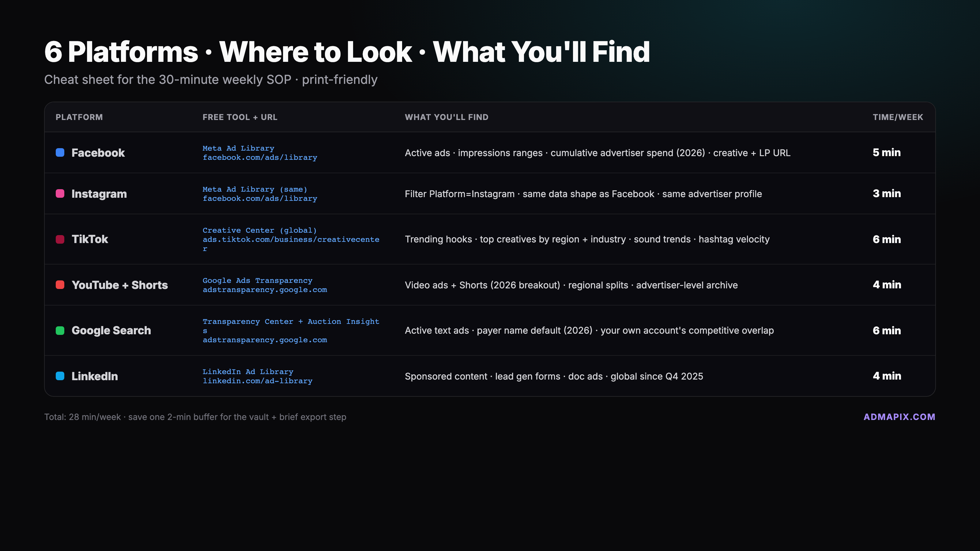The width and height of the screenshot is (980, 551).
Task: Open Google Ads Transparency link for YouTube
Action: coord(257,281)
